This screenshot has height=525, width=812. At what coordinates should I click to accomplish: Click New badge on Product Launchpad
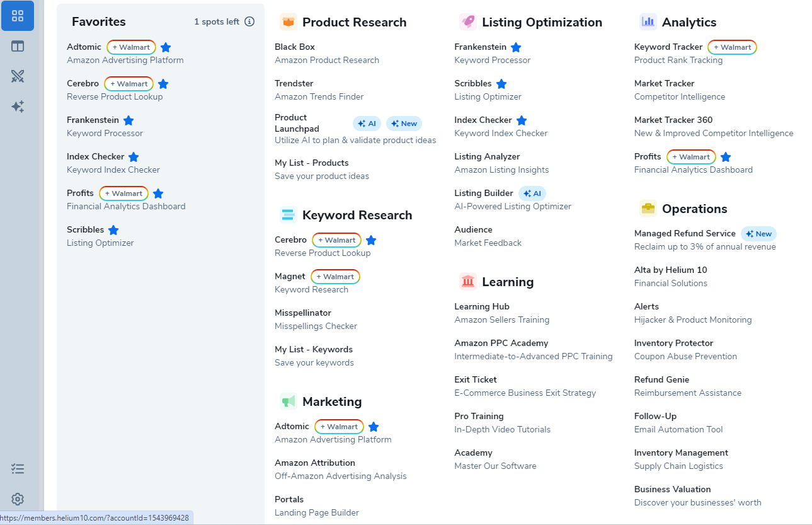tap(404, 124)
